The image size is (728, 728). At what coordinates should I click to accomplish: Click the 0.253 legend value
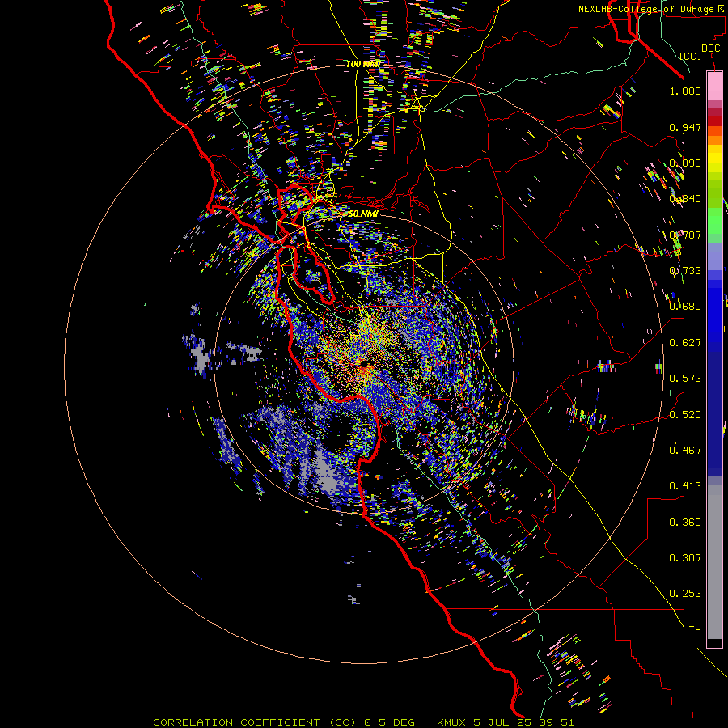click(x=685, y=594)
